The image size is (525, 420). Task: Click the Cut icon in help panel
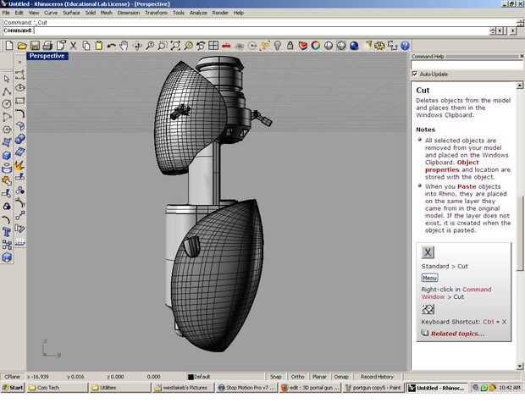pos(428,251)
